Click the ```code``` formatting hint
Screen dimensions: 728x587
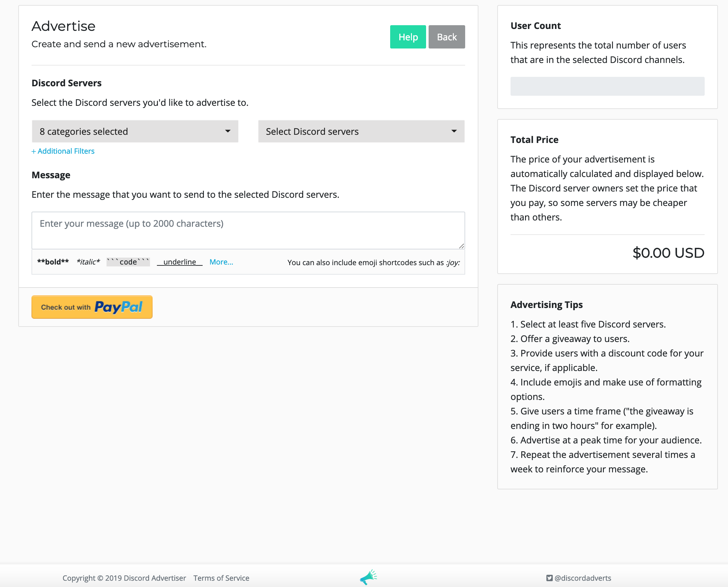click(x=128, y=262)
